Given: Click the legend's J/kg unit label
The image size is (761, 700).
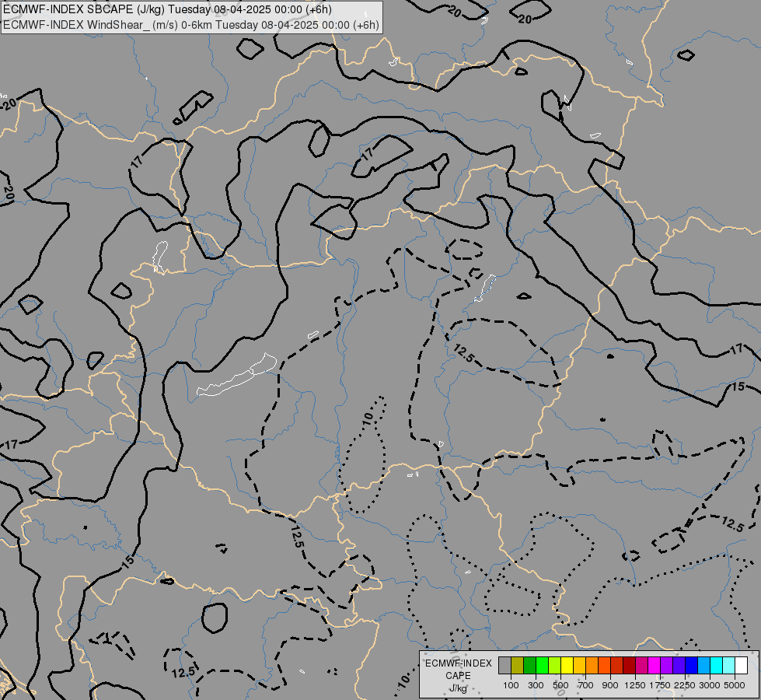Looking at the screenshot, I should pos(458,688).
